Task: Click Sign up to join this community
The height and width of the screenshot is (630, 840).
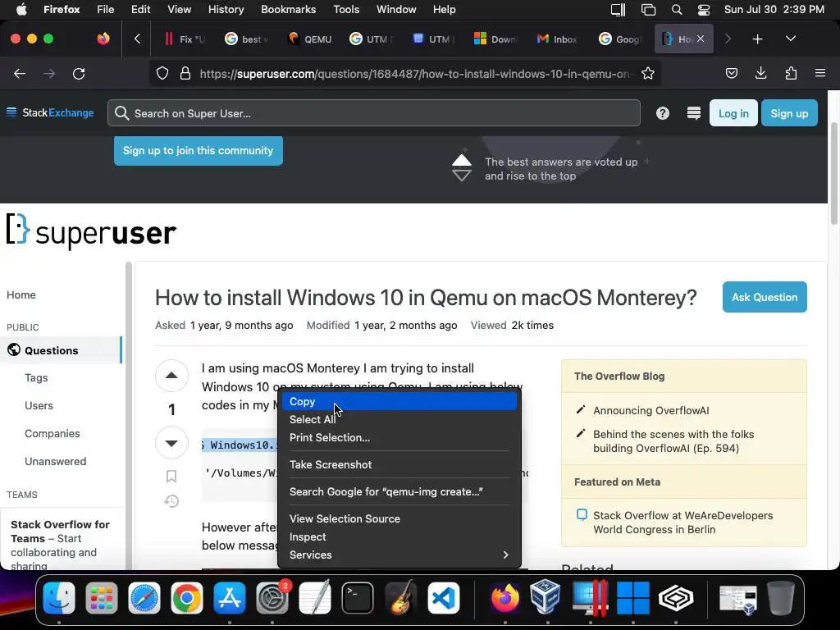Action: click(199, 151)
